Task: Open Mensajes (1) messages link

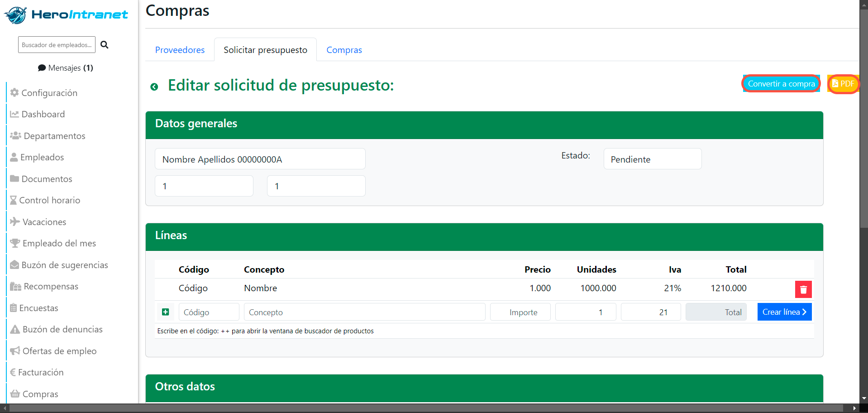Action: [x=66, y=68]
